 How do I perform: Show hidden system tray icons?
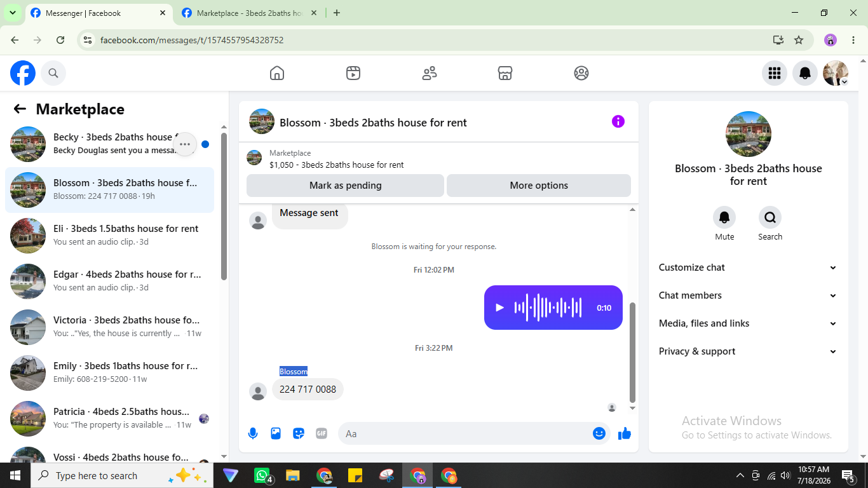tap(740, 475)
